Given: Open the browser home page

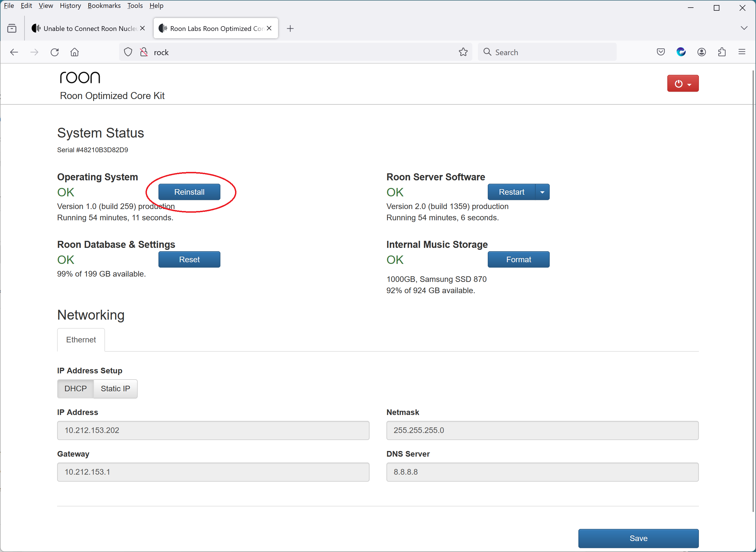Looking at the screenshot, I should [x=75, y=52].
